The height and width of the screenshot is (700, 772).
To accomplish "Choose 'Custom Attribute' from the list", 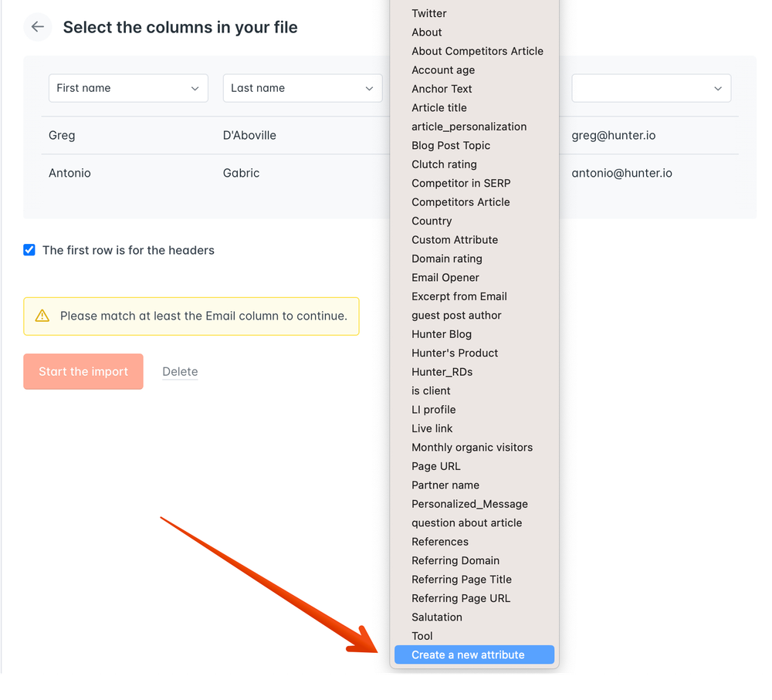I will (x=455, y=239).
